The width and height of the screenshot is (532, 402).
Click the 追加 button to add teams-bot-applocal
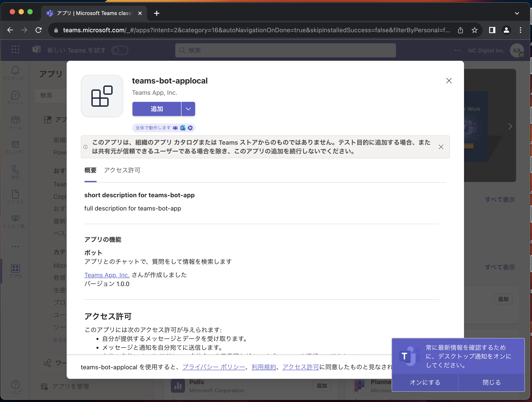click(x=157, y=109)
